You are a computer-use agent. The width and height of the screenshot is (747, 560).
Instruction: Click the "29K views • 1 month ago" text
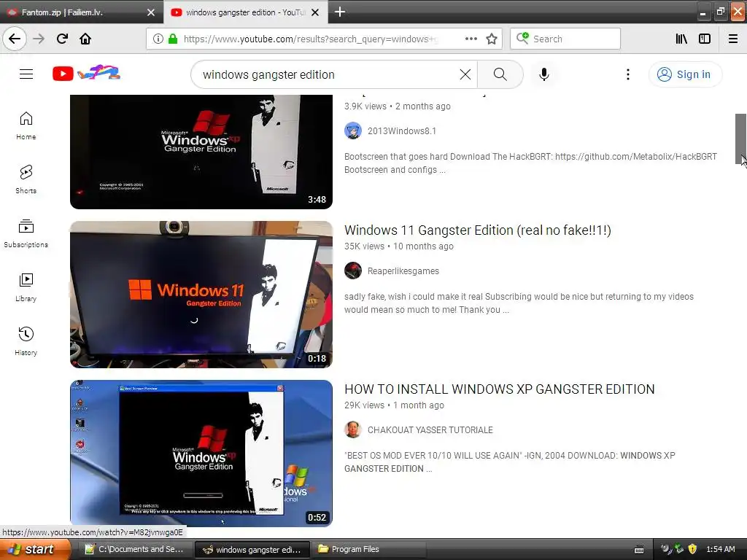394,405
